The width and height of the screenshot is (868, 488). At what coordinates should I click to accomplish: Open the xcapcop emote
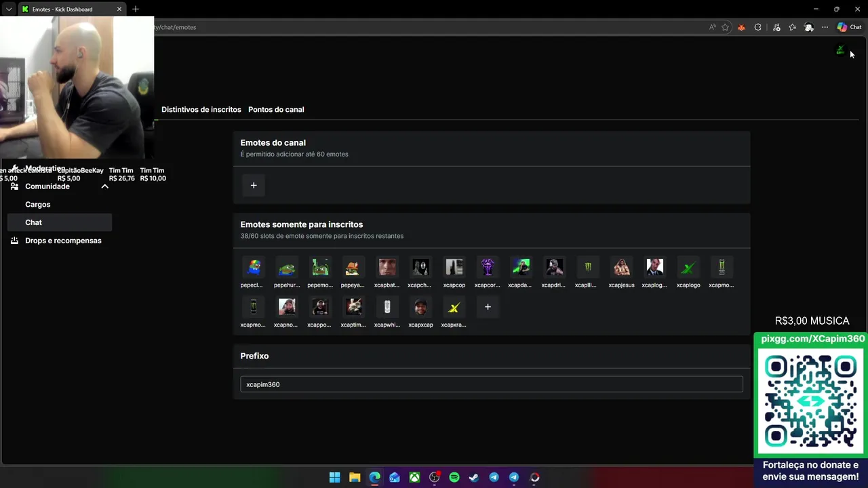coord(454,267)
